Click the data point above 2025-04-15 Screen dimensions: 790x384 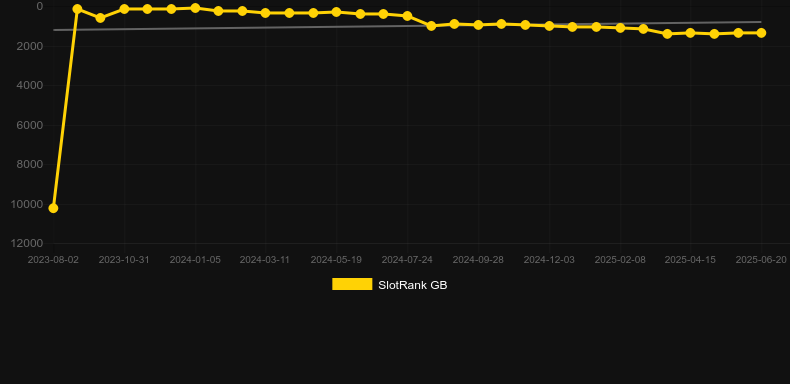pos(690,33)
